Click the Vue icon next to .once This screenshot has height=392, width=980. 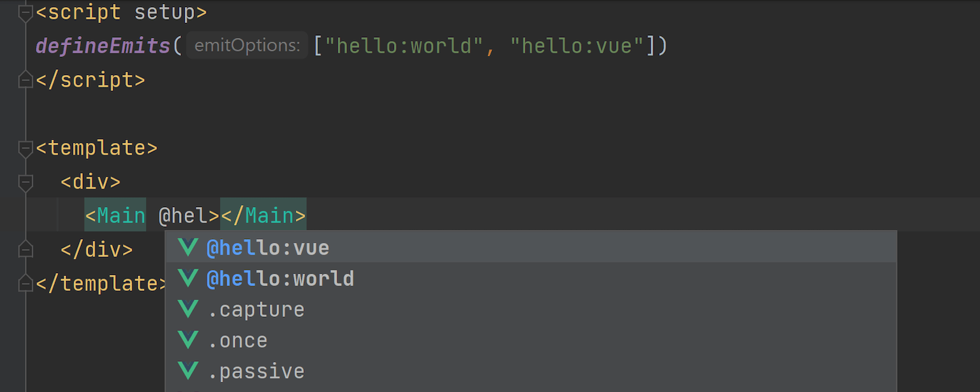point(188,340)
